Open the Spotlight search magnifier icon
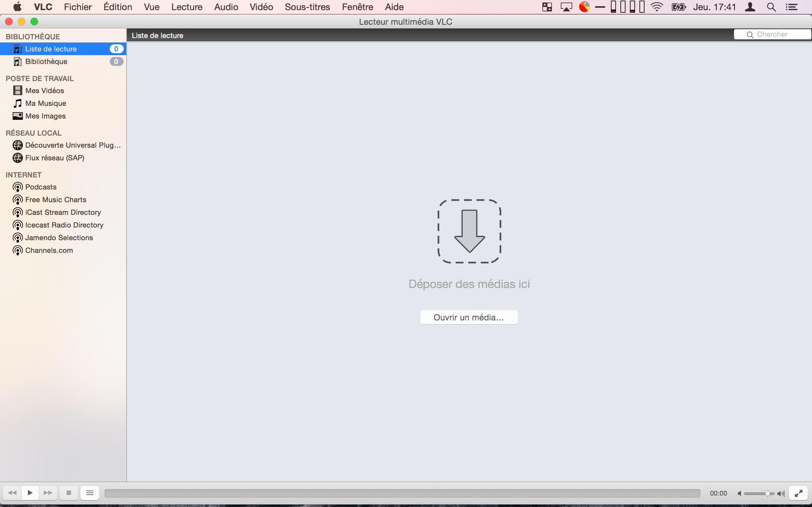Viewport: 812px width, 507px height. pos(771,7)
